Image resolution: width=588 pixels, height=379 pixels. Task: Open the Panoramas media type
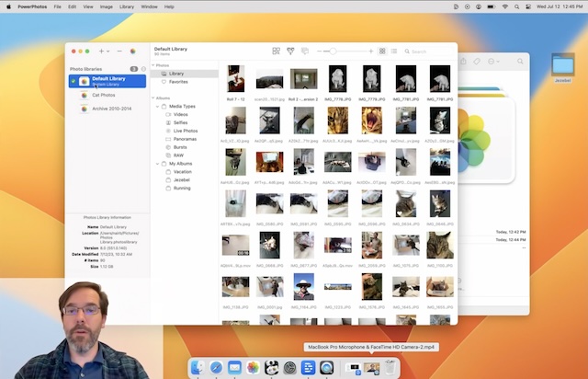pos(185,139)
